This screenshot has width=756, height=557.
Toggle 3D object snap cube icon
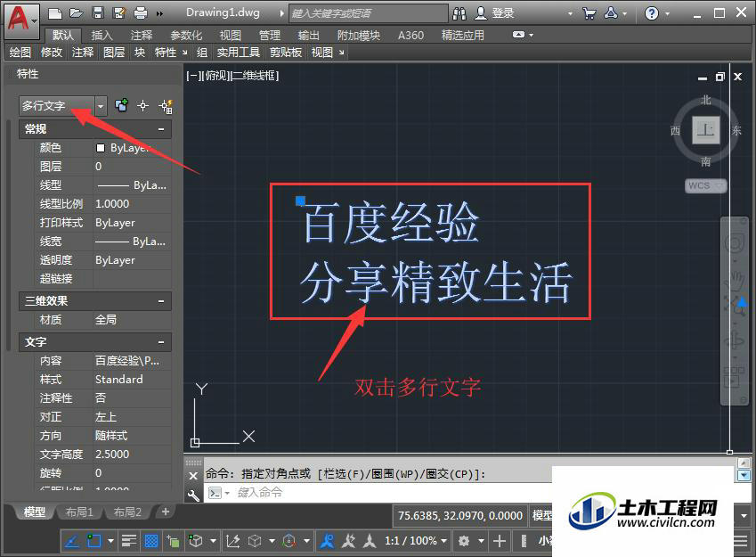pos(195,541)
